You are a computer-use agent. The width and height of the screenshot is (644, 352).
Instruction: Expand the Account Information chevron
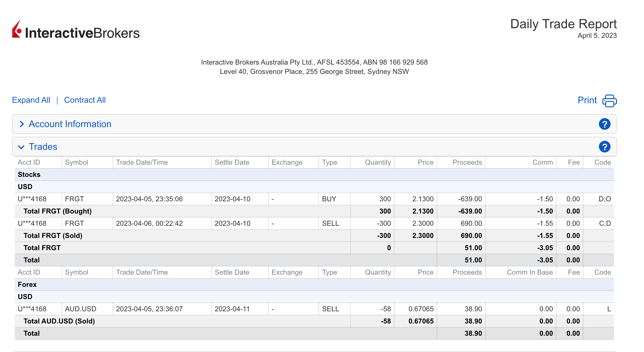[x=22, y=124]
